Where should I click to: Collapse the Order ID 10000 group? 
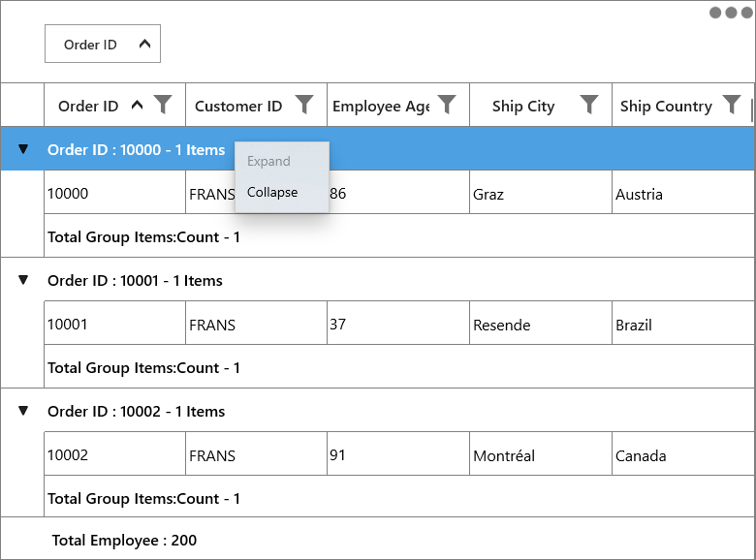pyautogui.click(x=23, y=149)
